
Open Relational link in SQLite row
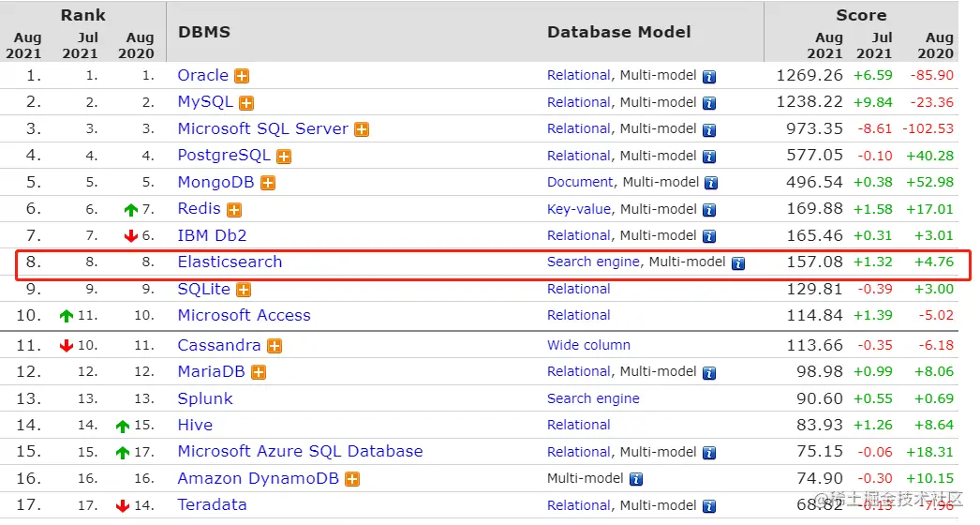[x=579, y=289]
